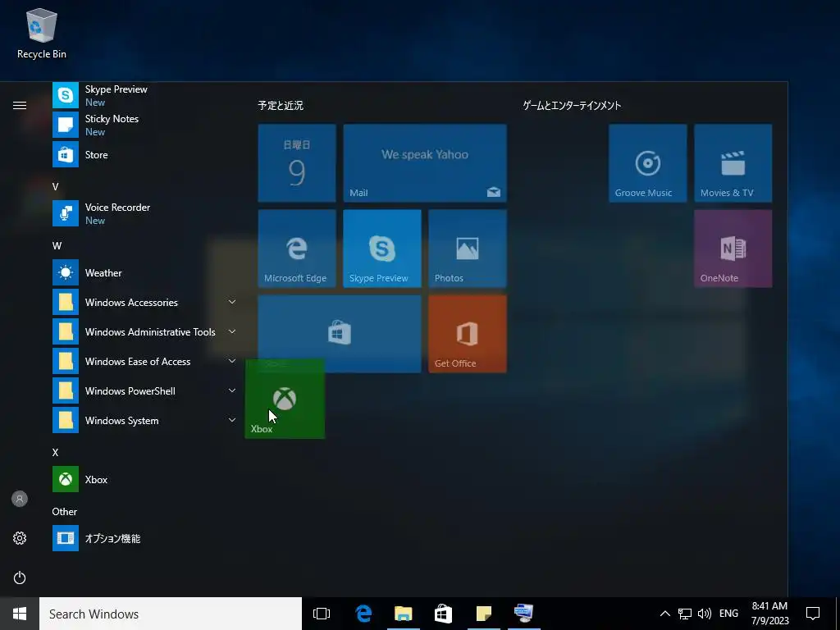Image resolution: width=840 pixels, height=630 pixels.
Task: Click the ゲームとエンターテインメント group title
Action: [x=572, y=106]
